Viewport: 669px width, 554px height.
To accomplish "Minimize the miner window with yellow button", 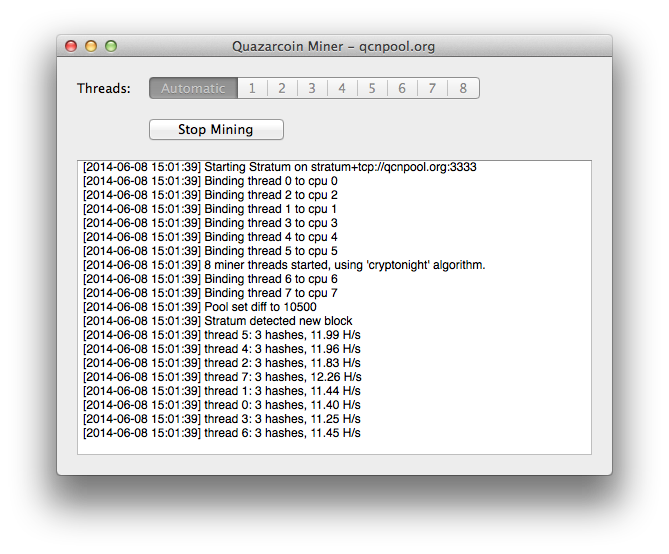I will [x=91, y=46].
